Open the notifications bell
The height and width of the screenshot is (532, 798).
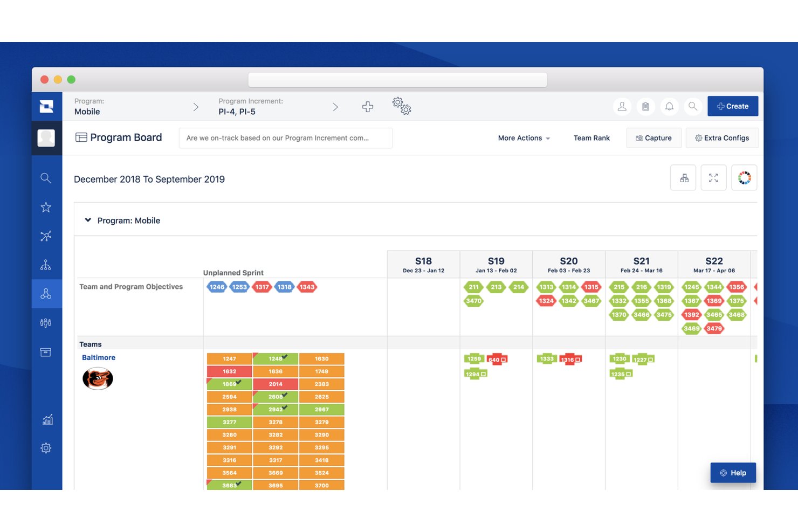click(669, 107)
